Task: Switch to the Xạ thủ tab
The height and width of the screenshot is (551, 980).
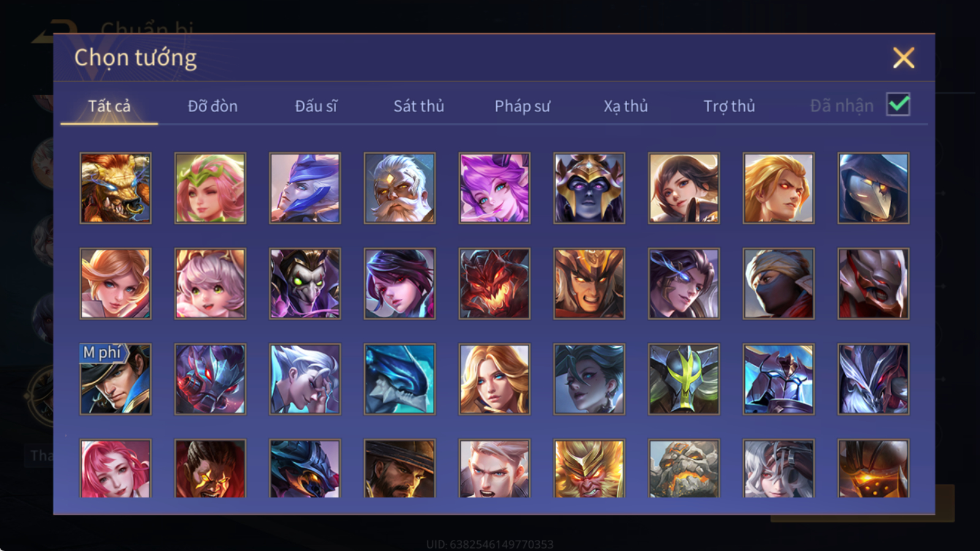Action: tap(625, 106)
